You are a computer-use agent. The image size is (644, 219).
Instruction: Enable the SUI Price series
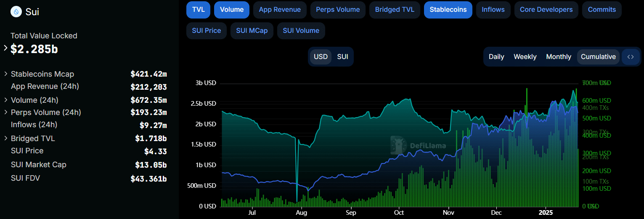(x=207, y=31)
